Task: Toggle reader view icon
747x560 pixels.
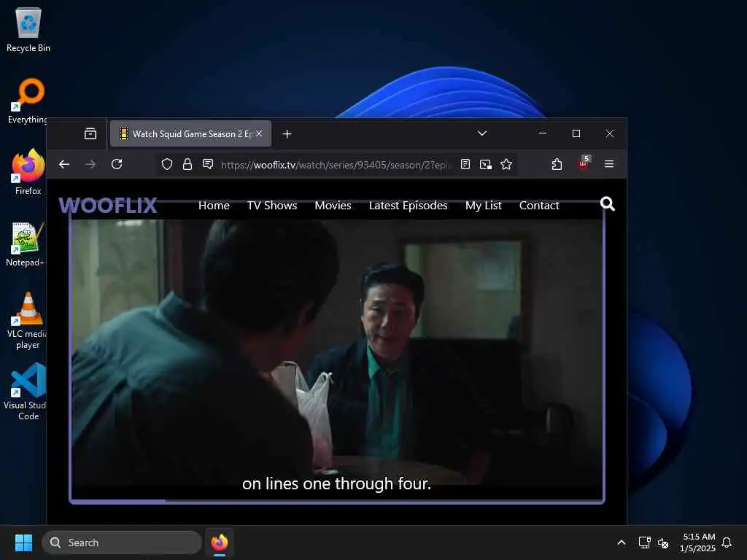Action: (465, 164)
